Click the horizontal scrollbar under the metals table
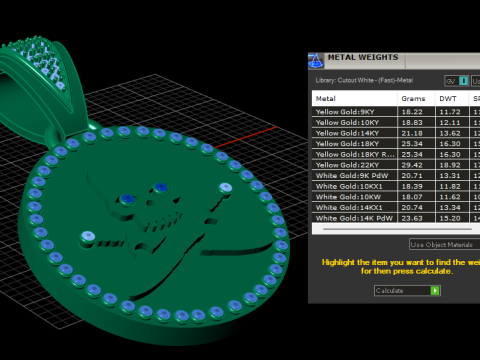The width and height of the screenshot is (480, 360). [x=397, y=229]
